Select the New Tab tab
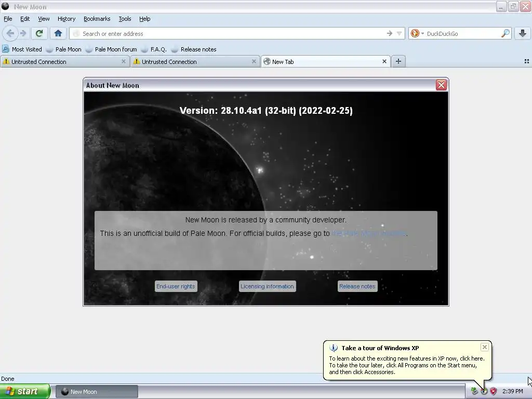The image size is (532, 399). [326, 62]
